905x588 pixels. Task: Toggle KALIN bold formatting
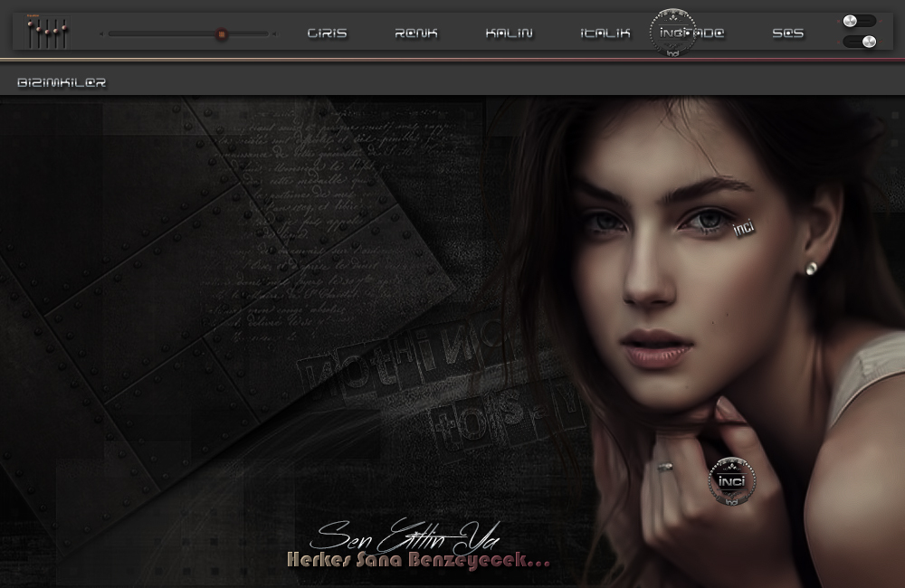[509, 33]
